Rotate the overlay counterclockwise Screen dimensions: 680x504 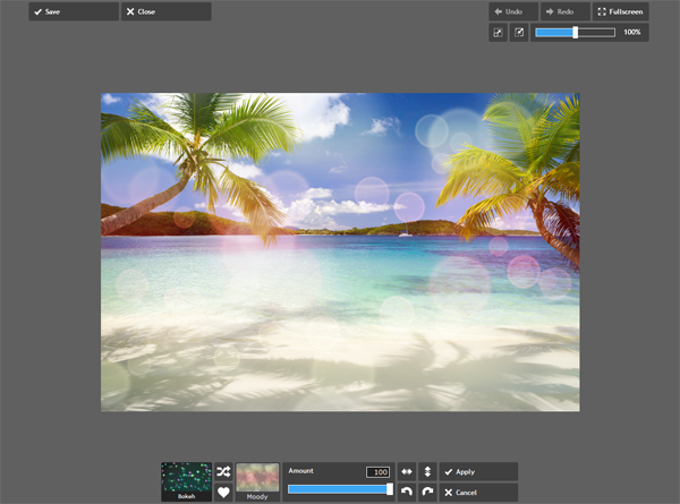tap(407, 492)
